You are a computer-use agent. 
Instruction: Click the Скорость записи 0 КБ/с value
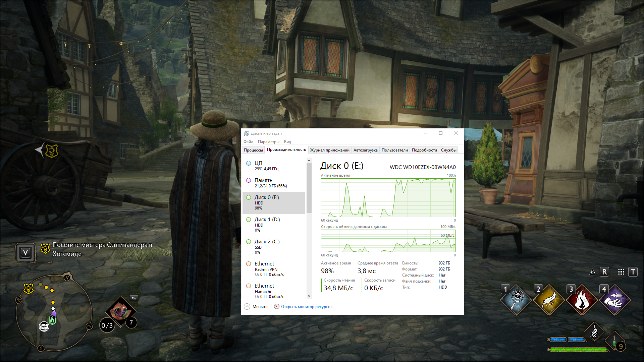(374, 288)
